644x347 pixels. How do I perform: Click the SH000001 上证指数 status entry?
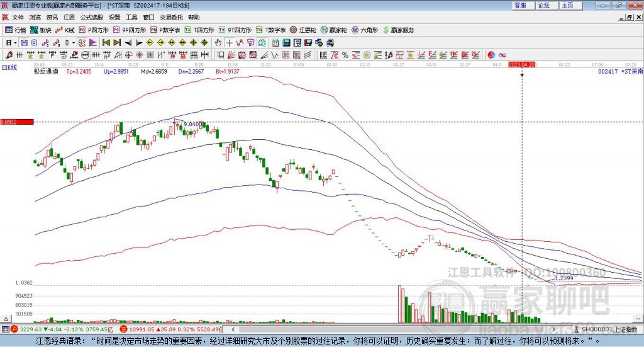pos(609,329)
